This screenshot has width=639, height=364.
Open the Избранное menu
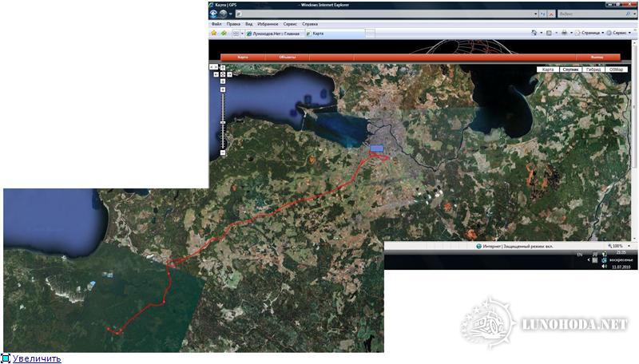click(x=268, y=24)
